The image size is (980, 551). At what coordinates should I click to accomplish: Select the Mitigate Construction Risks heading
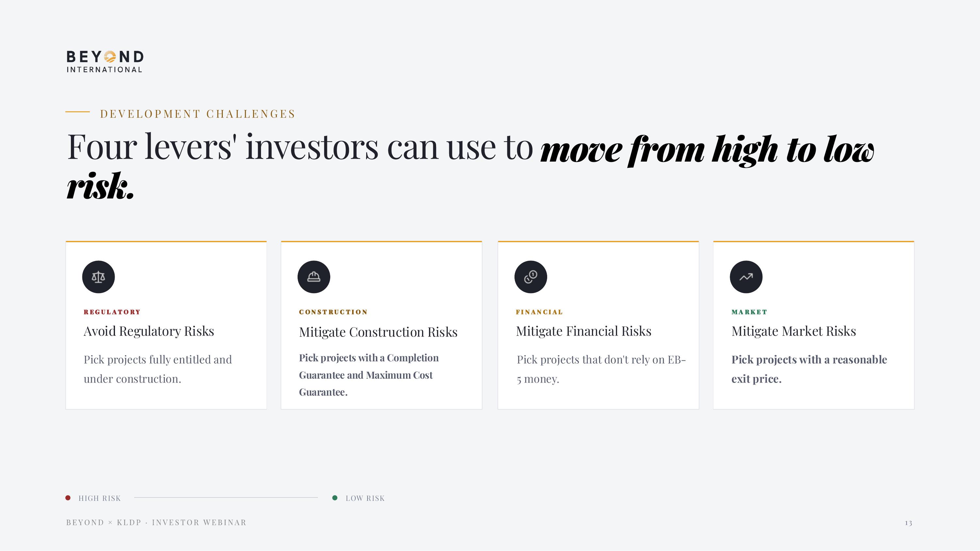point(378,332)
